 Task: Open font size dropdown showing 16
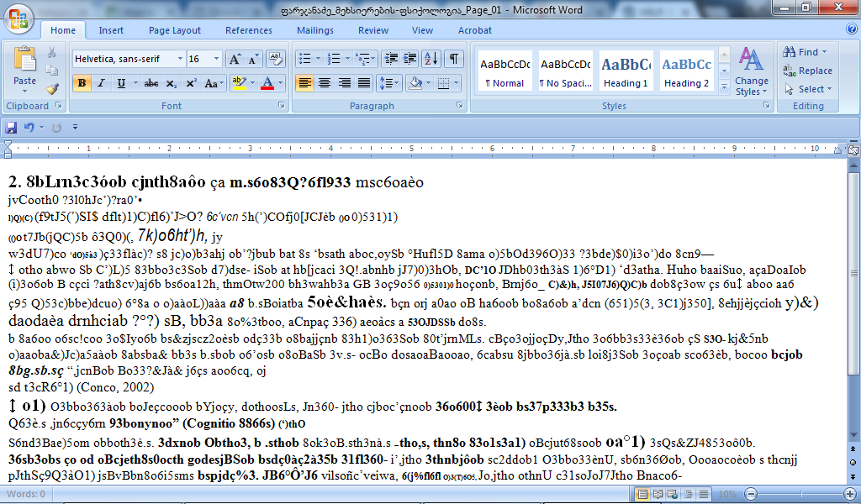(216, 59)
